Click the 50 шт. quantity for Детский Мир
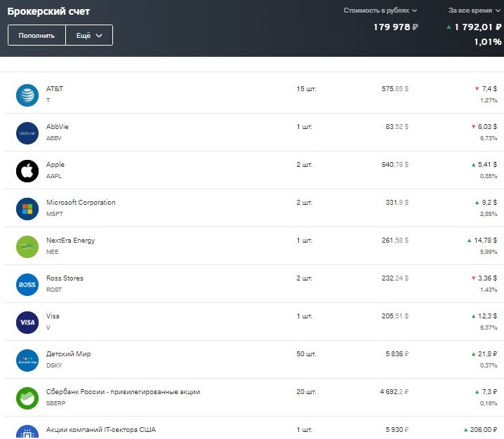504x439 pixels. pyautogui.click(x=306, y=354)
